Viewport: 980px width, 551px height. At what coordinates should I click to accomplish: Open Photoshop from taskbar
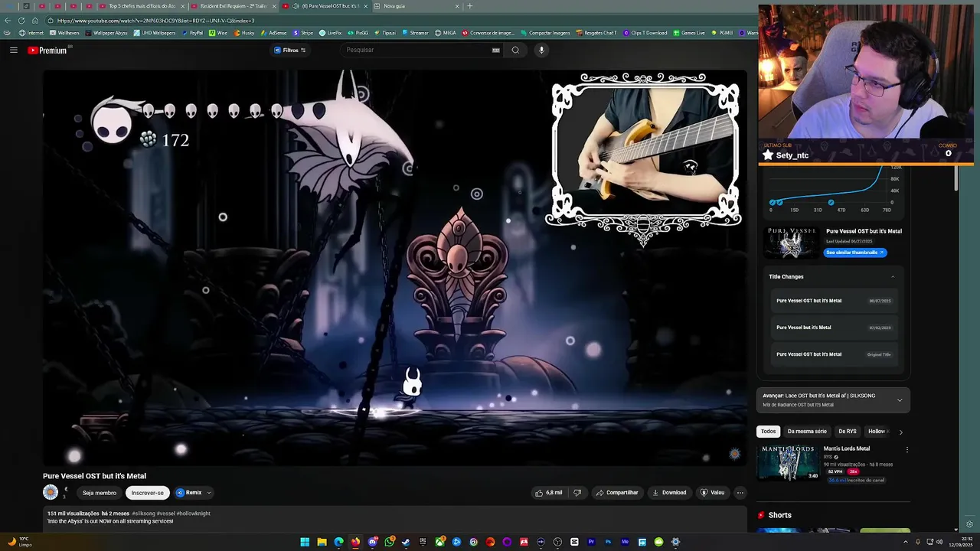[x=608, y=542]
